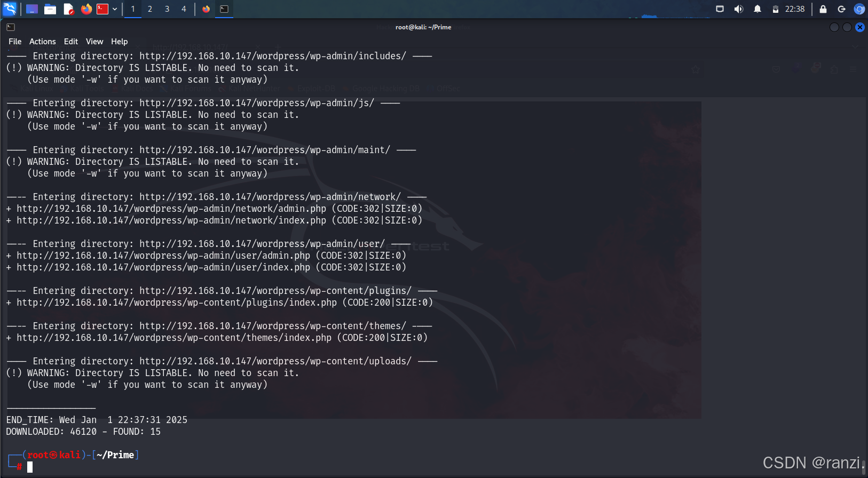Image resolution: width=868 pixels, height=478 pixels.
Task: Click the window title root@kali: ~/Prime
Action: coord(423,27)
